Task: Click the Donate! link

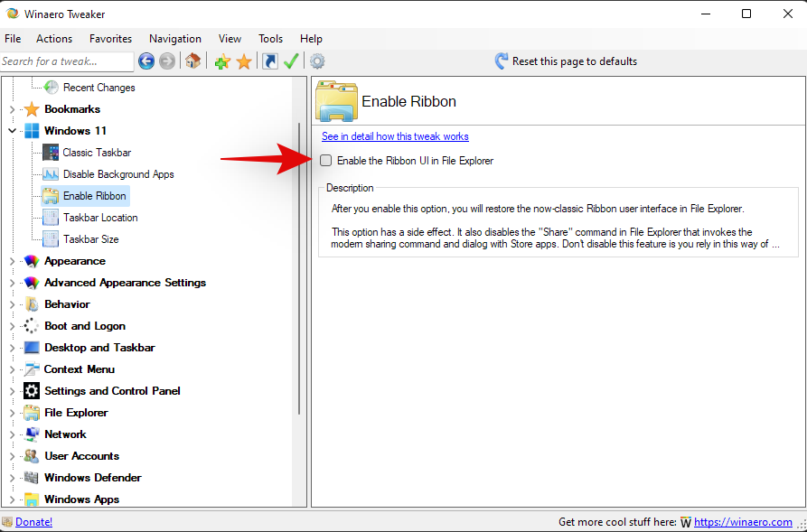Action: pos(34,522)
